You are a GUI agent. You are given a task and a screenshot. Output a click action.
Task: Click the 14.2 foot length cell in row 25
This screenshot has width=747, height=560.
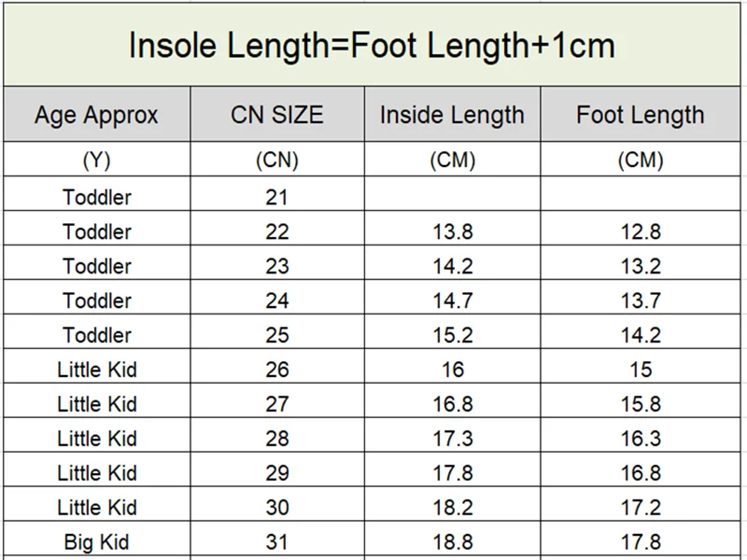coord(640,335)
